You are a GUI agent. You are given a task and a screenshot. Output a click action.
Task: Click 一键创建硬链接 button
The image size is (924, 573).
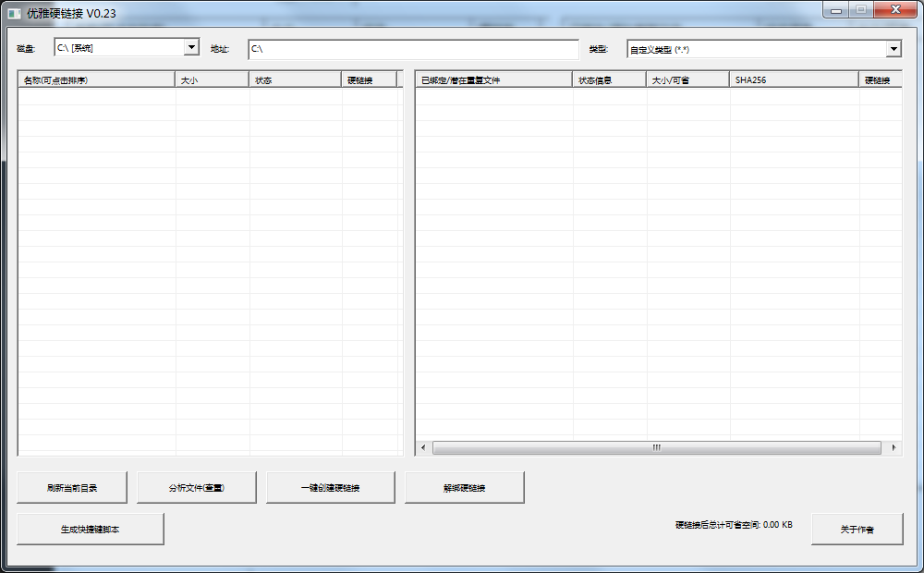330,488
